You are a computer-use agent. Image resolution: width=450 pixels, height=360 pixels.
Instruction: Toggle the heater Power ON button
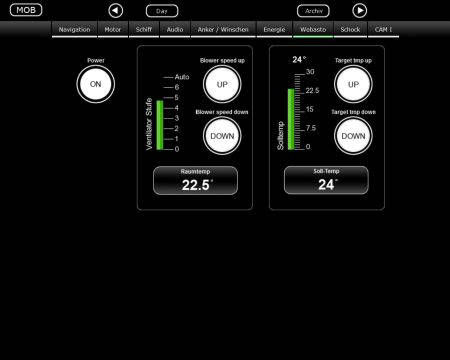(x=96, y=84)
